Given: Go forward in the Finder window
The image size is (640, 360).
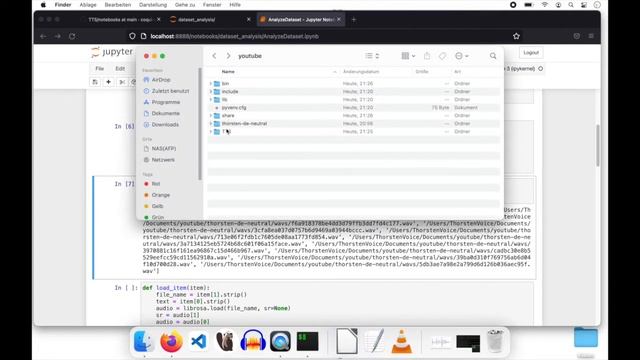Looking at the screenshot, I should pos(228,56).
